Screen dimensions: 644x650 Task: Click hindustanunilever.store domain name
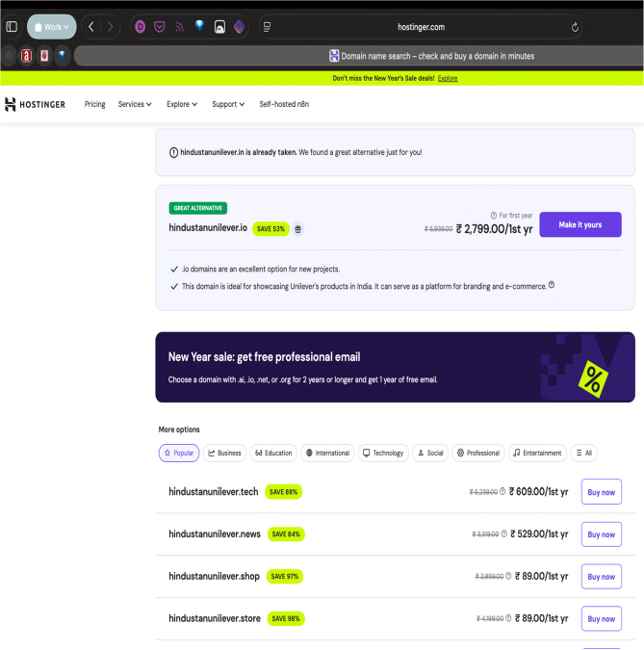215,618
